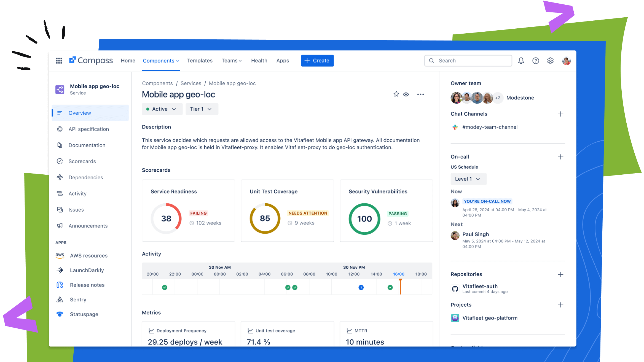Click the Service Readiness score ring
The height and width of the screenshot is (362, 644).
coord(166,218)
